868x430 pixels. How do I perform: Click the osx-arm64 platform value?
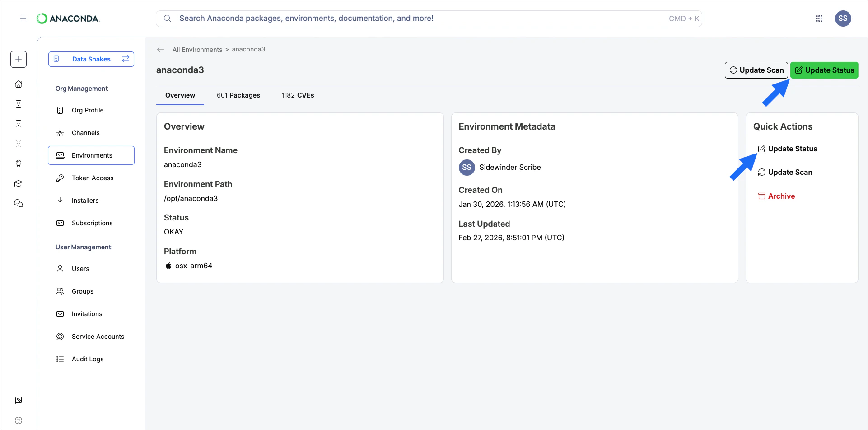click(194, 266)
